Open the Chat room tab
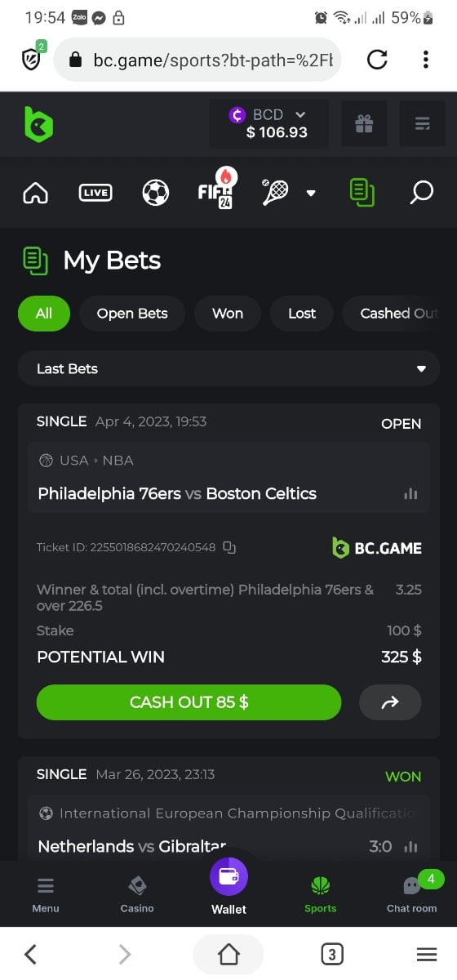The width and height of the screenshot is (457, 980). point(412,891)
